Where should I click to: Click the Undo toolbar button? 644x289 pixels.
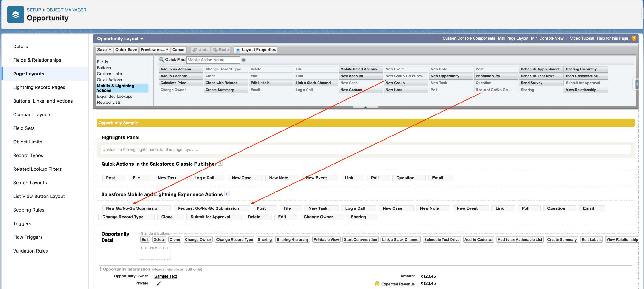pyautogui.click(x=200, y=50)
